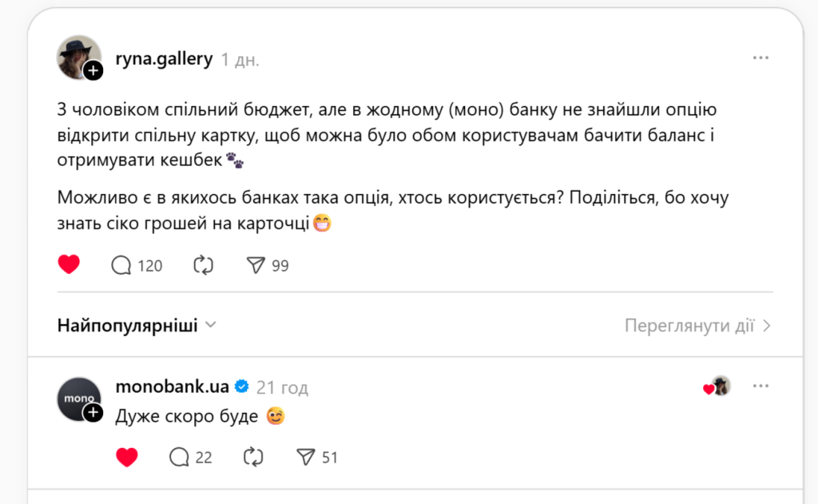Unlike the post by ryna.gallery
Viewport: 818px width, 504px height.
[69, 264]
